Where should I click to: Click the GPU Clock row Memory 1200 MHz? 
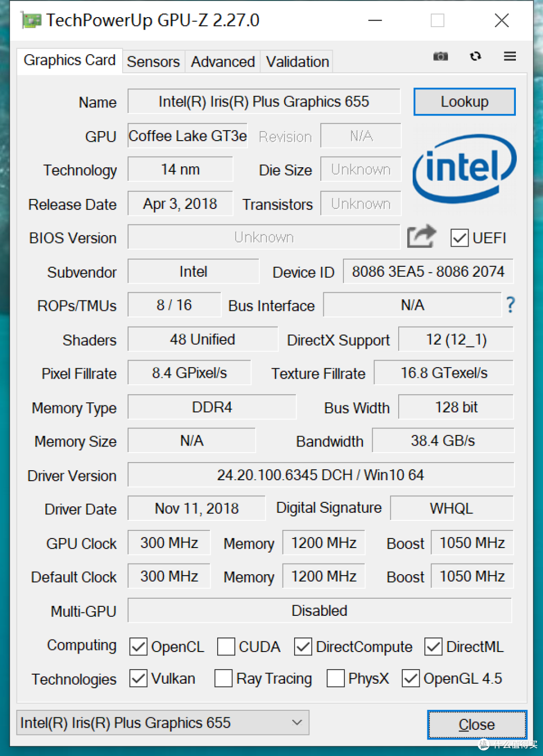324,543
